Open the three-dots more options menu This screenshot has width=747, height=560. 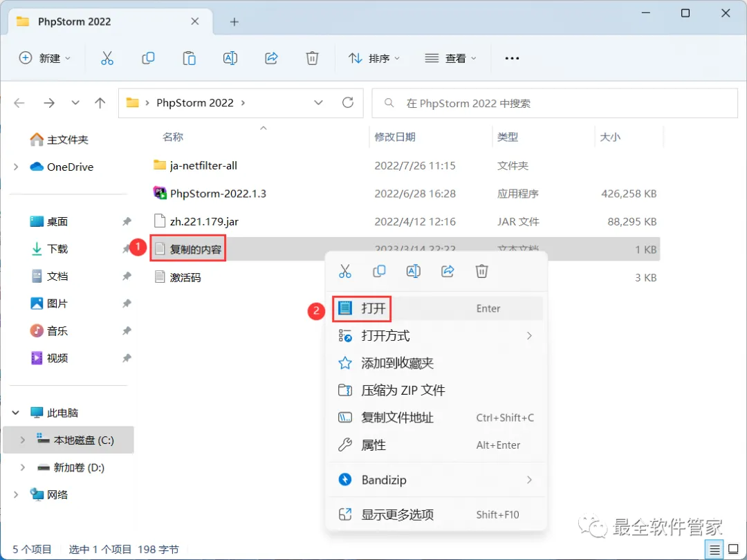[512, 58]
